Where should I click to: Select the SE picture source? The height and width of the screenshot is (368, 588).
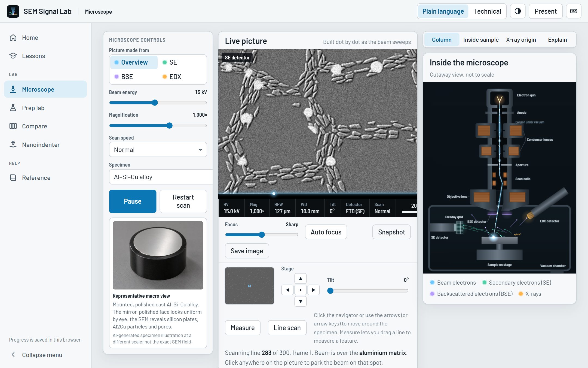(182, 62)
